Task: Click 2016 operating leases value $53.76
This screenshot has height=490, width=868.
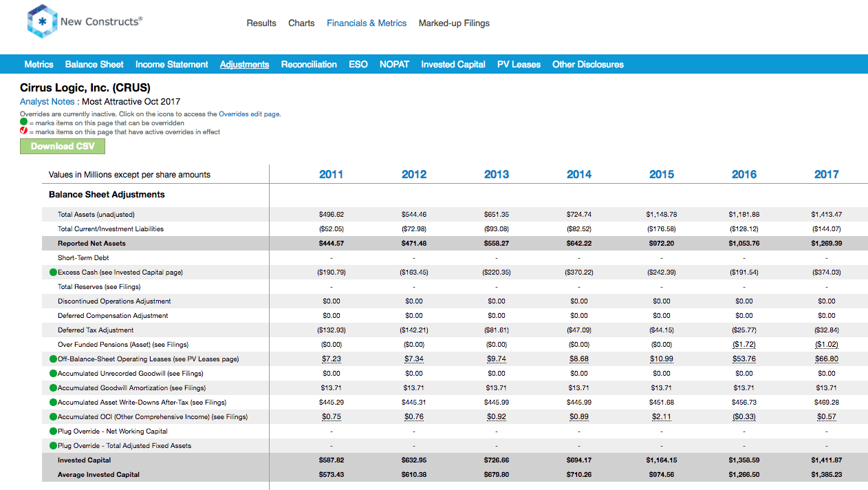Action: click(x=744, y=359)
